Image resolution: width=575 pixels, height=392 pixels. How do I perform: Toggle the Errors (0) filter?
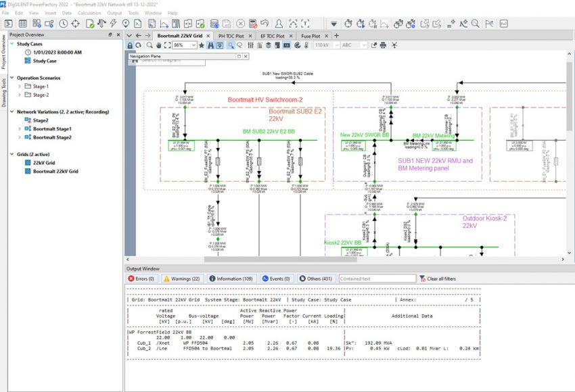tap(142, 278)
